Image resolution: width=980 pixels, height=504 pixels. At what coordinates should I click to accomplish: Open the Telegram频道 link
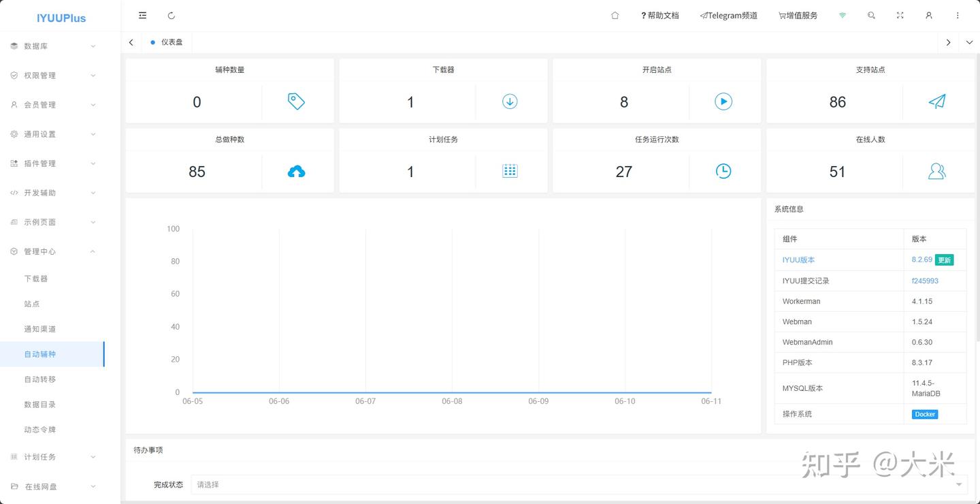729,15
